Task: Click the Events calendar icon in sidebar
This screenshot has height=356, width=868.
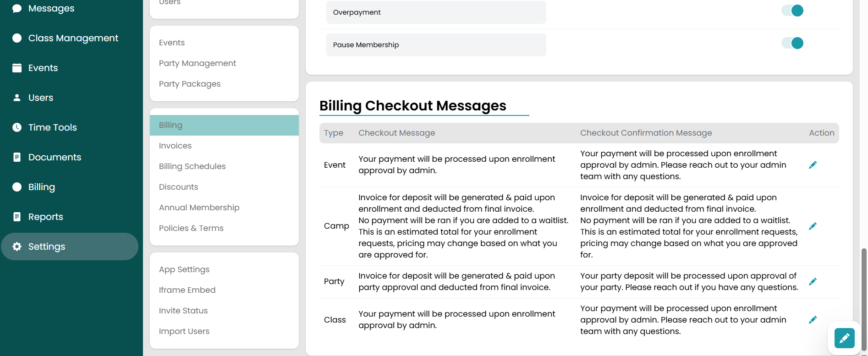Action: tap(17, 68)
